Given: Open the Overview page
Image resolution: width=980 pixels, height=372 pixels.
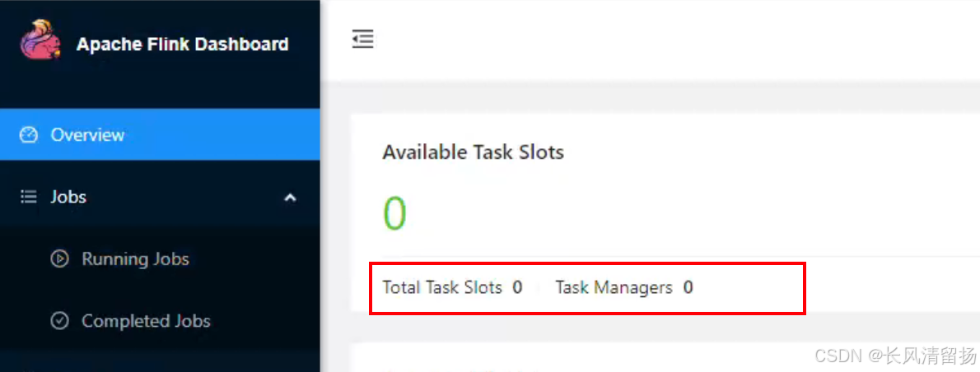Looking at the screenshot, I should click(x=160, y=135).
